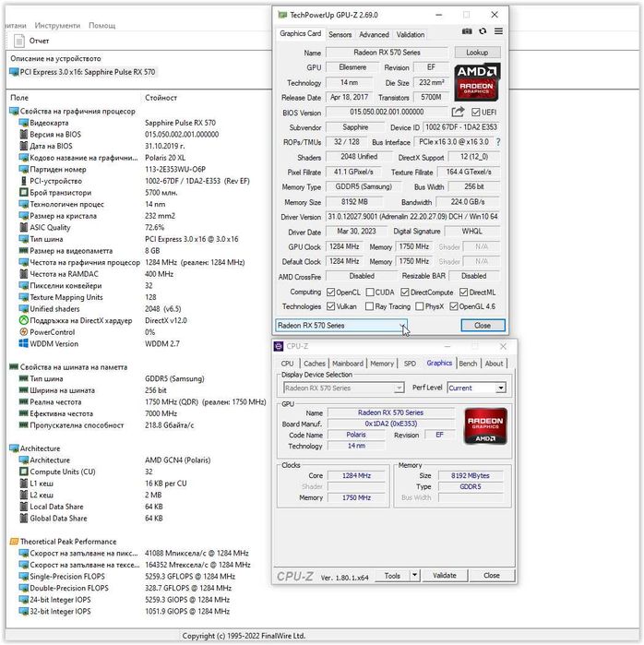Click the memory bus section header icon
Screen dimensions: 644x645
[14, 367]
